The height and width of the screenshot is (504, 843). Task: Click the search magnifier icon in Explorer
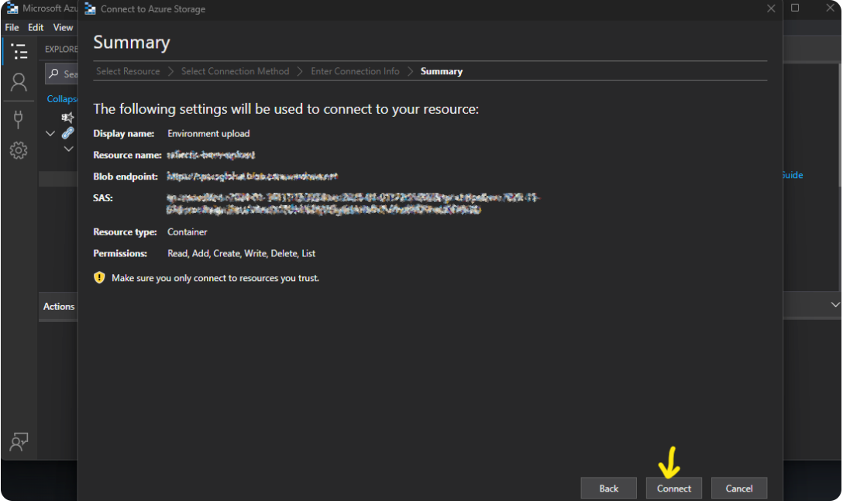(54, 74)
